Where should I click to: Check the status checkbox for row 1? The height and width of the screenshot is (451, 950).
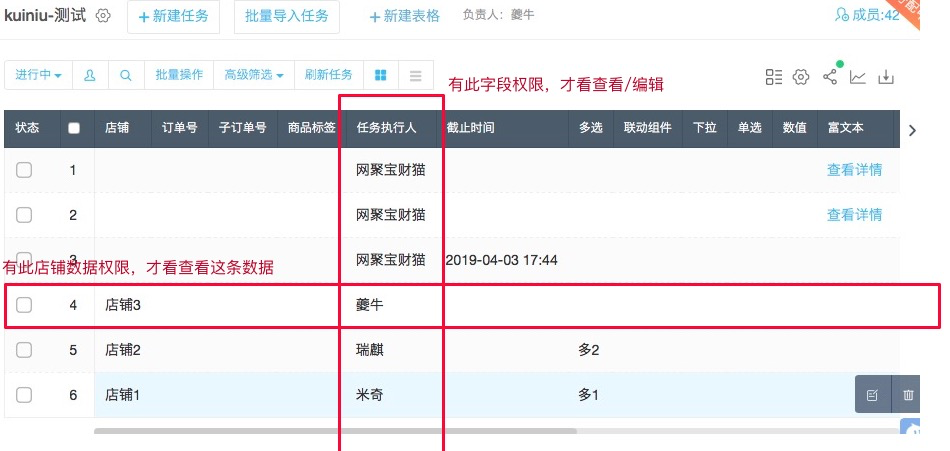click(x=24, y=170)
